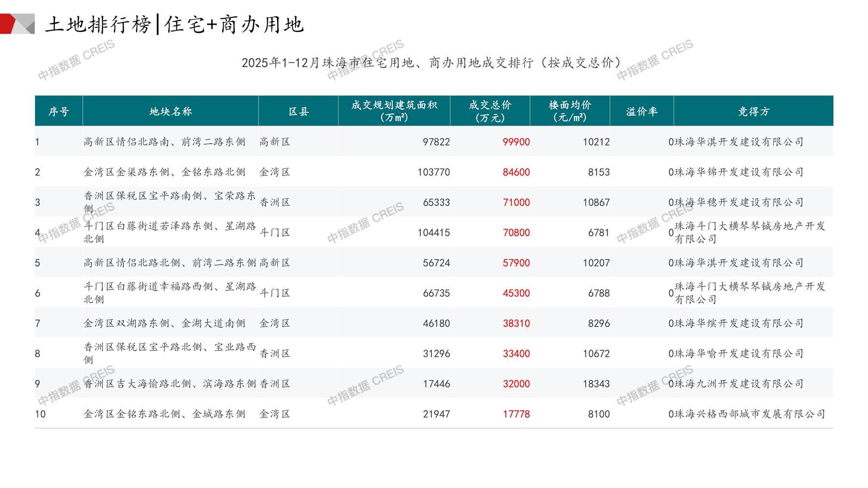Screen dimensions: 868x488
Task: Click the 珠海华锦开发建设有限公司 cell
Action: (739, 172)
